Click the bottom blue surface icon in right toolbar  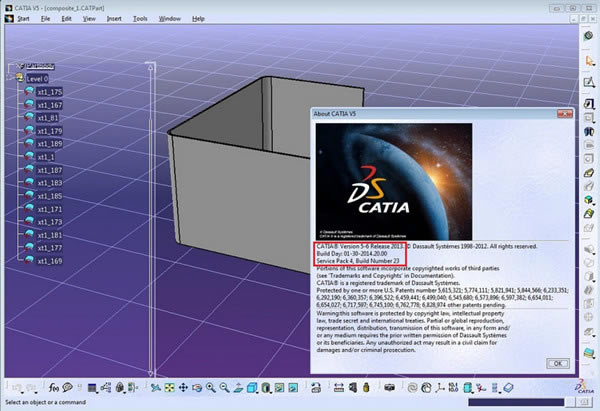coord(589,353)
